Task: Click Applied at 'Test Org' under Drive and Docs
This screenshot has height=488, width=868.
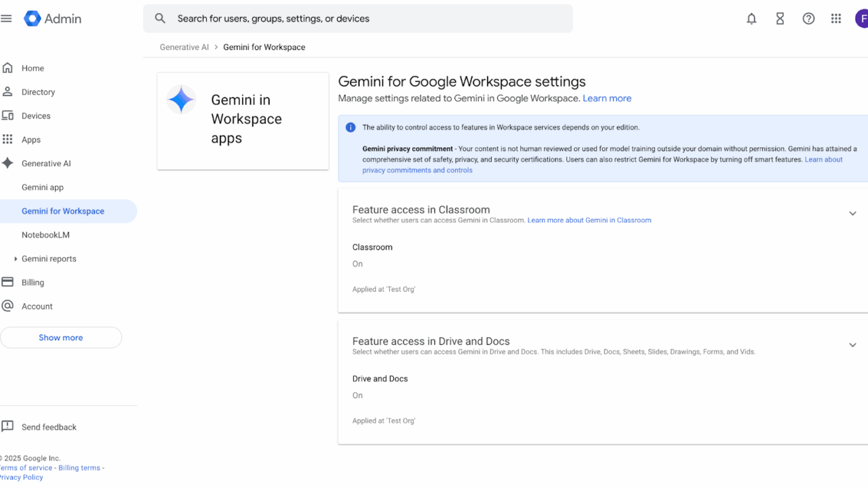Action: click(x=384, y=421)
